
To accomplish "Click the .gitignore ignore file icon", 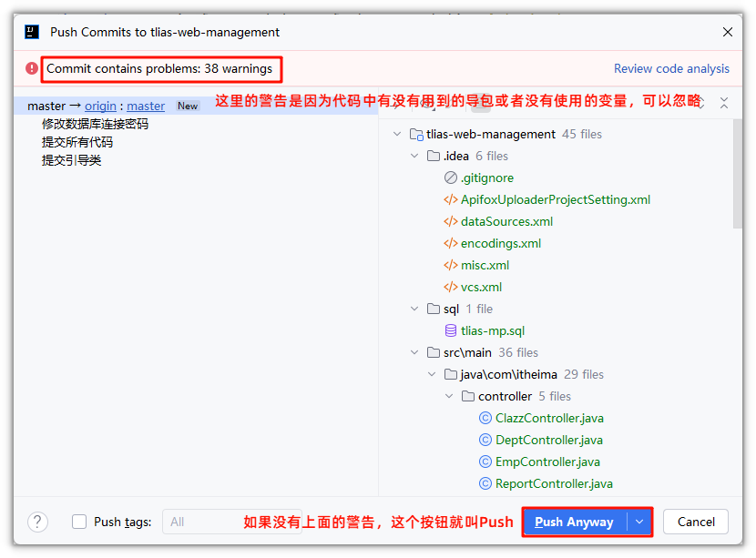I will (x=450, y=178).
